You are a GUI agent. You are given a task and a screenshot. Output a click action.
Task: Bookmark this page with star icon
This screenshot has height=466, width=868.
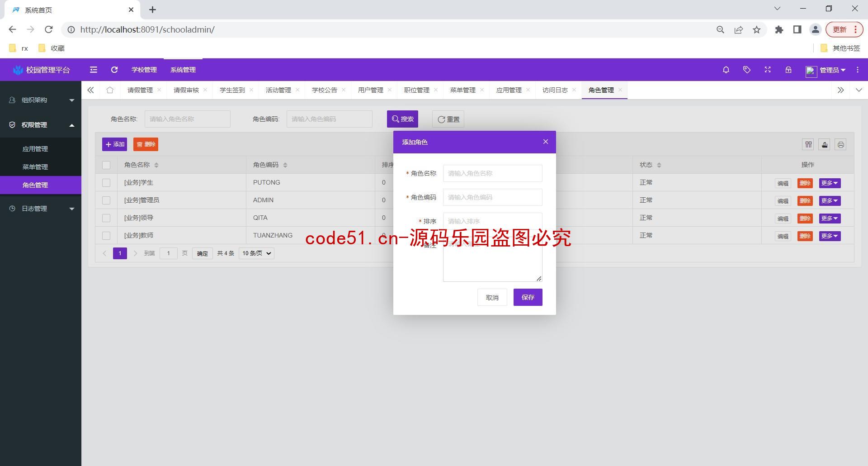click(757, 30)
